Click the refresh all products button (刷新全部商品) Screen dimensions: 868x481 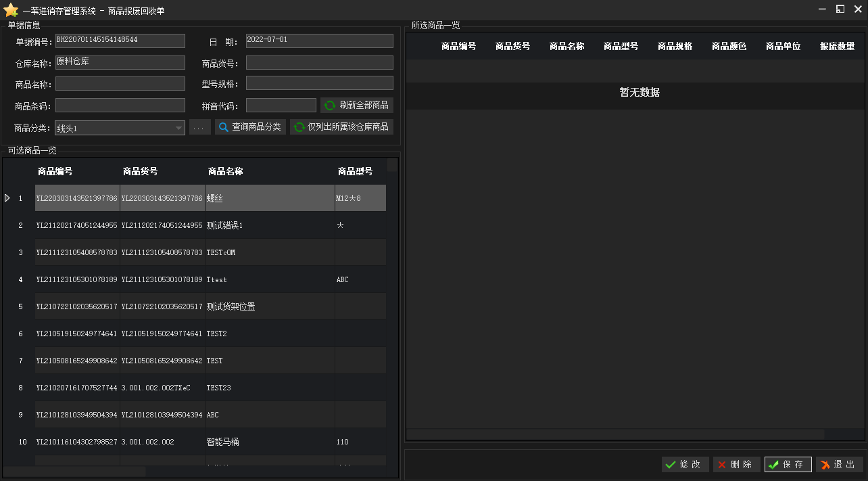pos(357,106)
